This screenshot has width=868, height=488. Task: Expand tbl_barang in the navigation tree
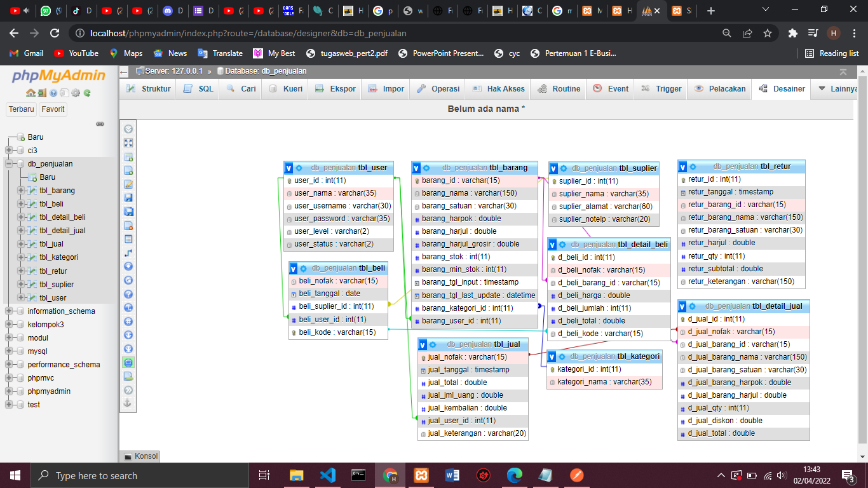pos(21,191)
